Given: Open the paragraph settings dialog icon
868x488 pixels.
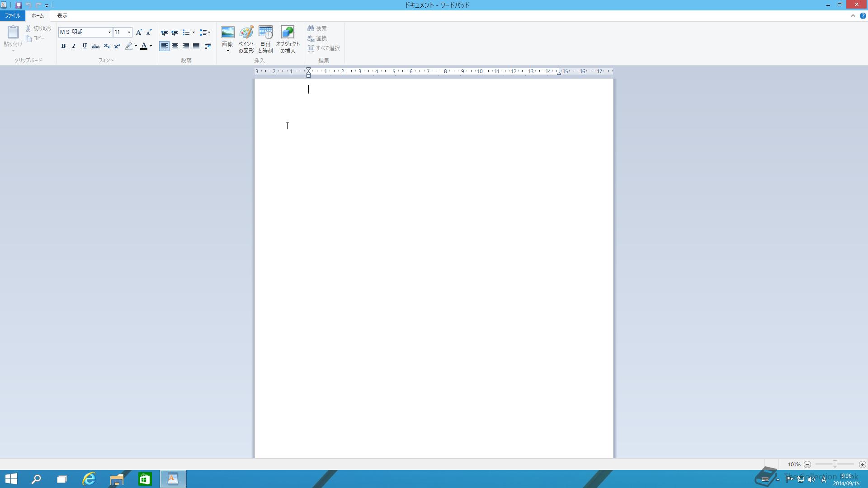Looking at the screenshot, I should (x=208, y=46).
